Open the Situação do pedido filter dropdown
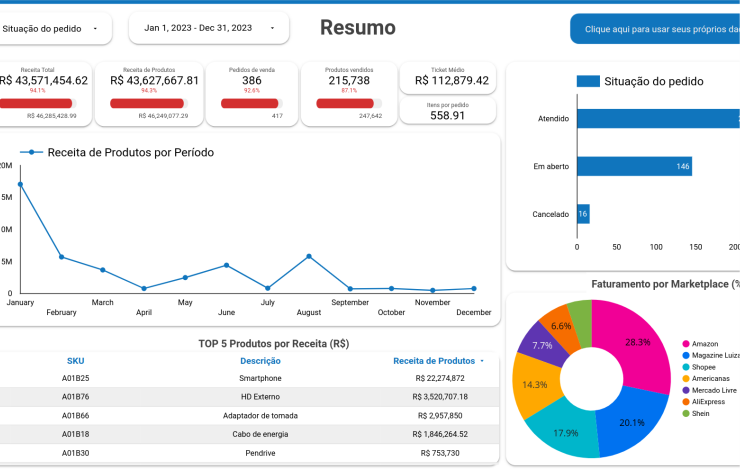The height and width of the screenshot is (470, 740). coord(50,29)
